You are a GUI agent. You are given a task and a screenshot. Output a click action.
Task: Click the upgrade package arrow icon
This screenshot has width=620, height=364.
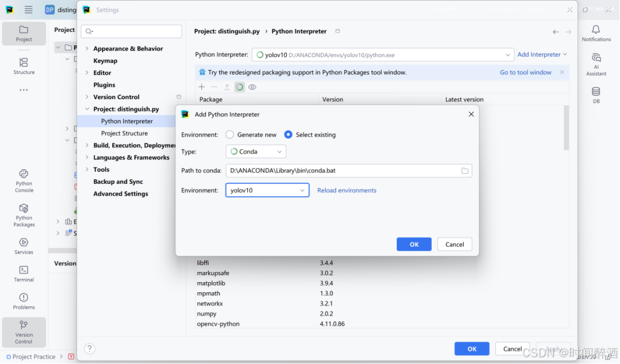coord(227,87)
